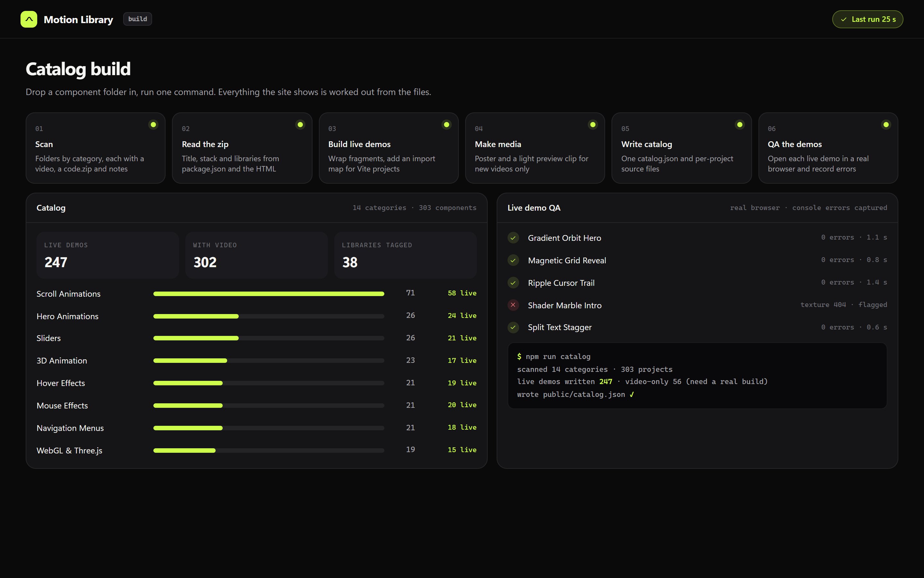The image size is (924, 578).
Task: Click the checkmark icon in the Last run pill
Action: pos(843,20)
